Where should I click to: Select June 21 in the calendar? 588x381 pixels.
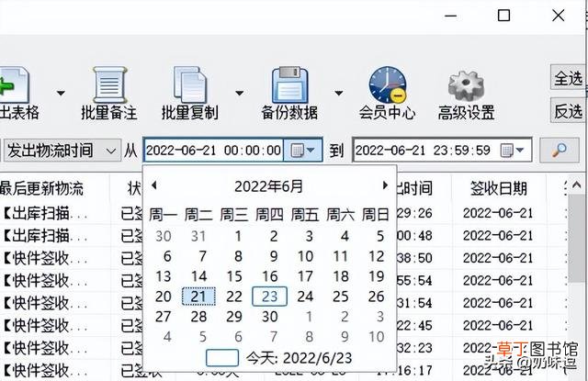point(198,297)
